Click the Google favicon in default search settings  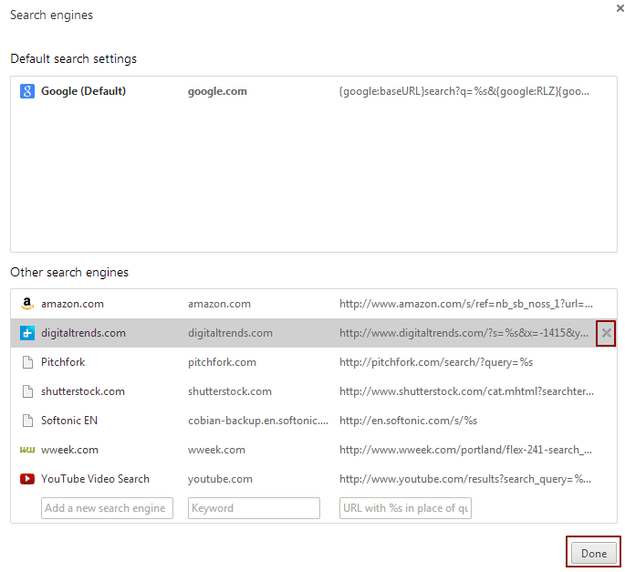tap(27, 91)
